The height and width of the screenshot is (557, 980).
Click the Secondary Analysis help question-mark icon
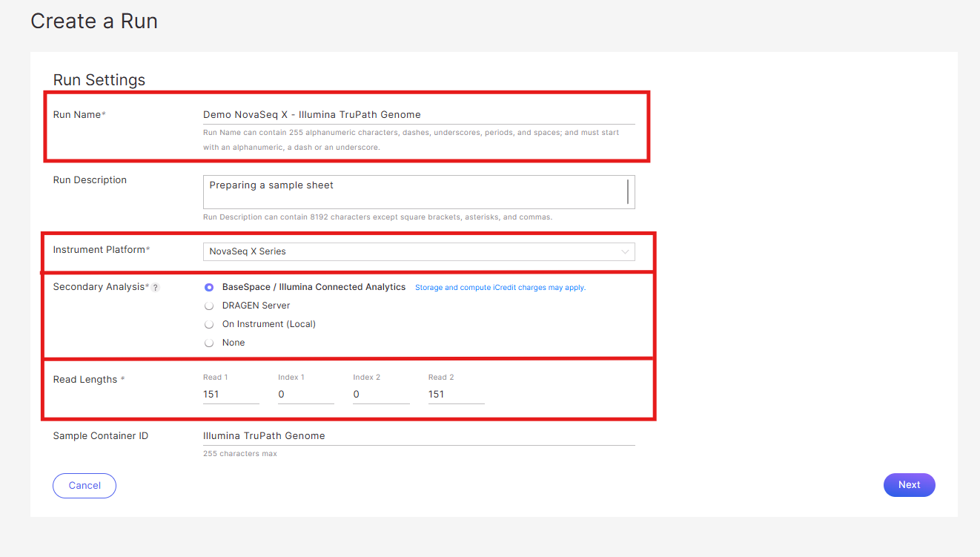[156, 288]
